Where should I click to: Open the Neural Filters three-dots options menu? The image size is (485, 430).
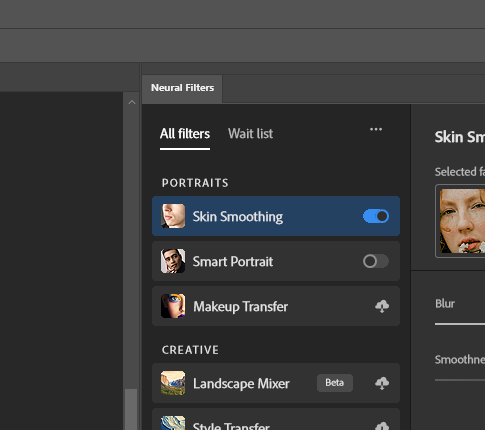coord(376,129)
